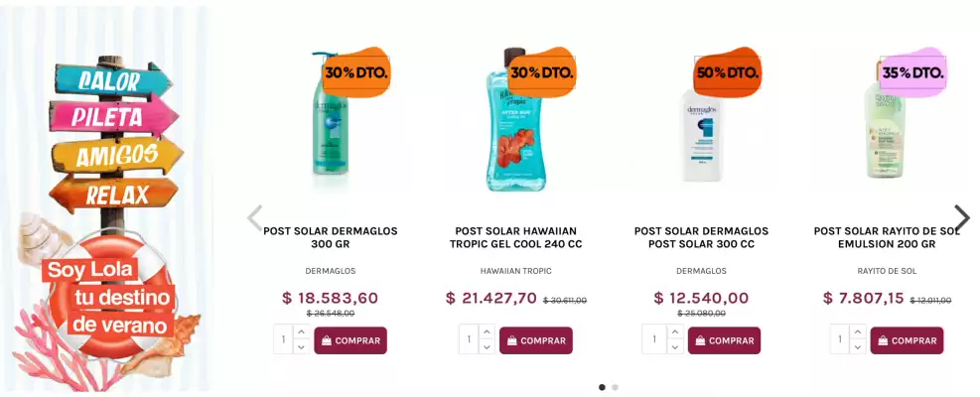This screenshot has height=397, width=980.
Task: Click the quantity field for Dermaglos 300 GR
Action: click(x=283, y=340)
